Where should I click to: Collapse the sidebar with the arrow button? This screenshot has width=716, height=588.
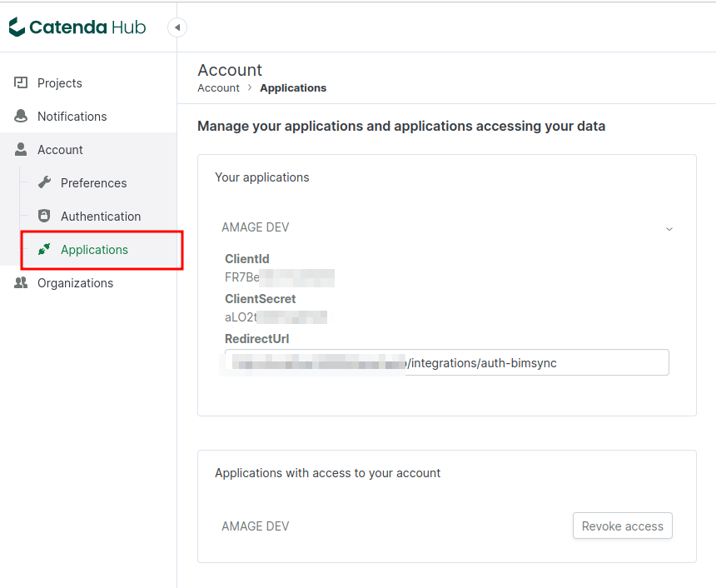(x=177, y=27)
